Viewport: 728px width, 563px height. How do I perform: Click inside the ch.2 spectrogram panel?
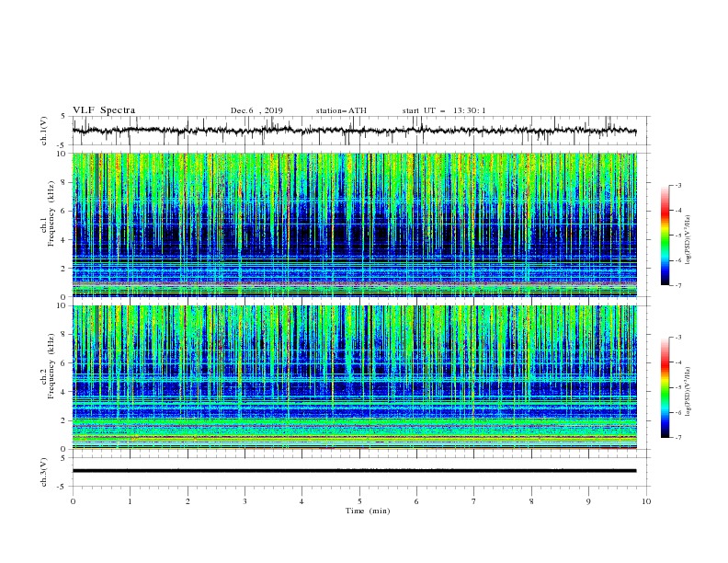click(354, 377)
